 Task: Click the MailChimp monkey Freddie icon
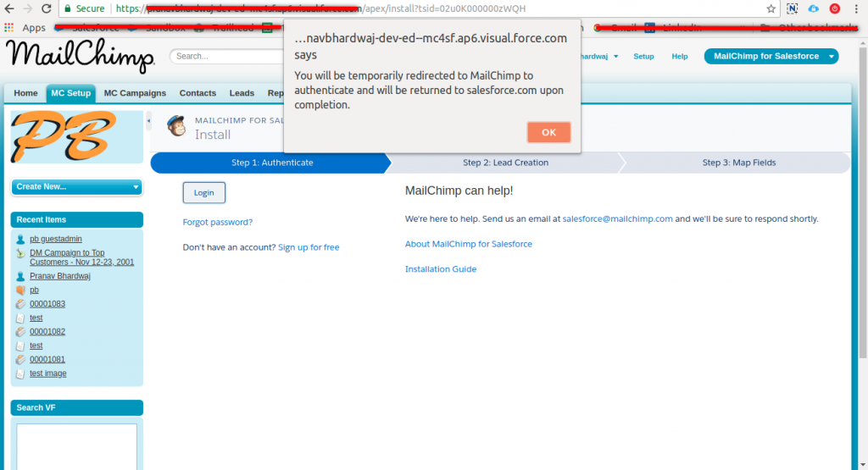(x=176, y=126)
